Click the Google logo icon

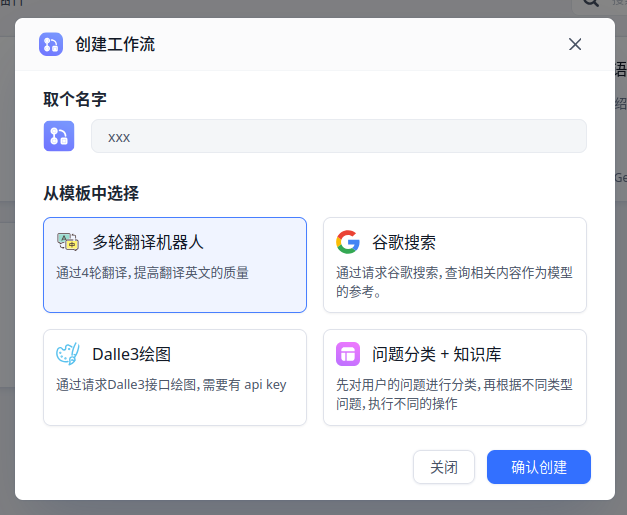tap(348, 242)
